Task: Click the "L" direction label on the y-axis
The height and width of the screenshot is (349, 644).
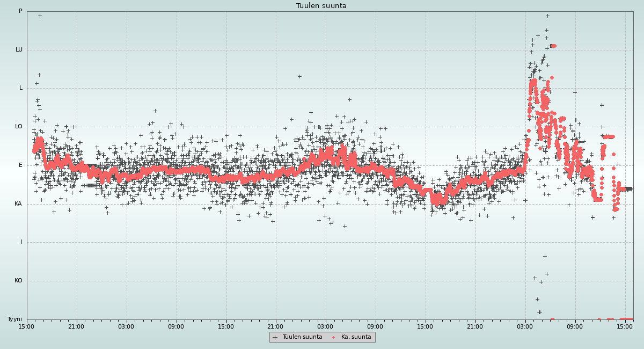Action: point(21,88)
